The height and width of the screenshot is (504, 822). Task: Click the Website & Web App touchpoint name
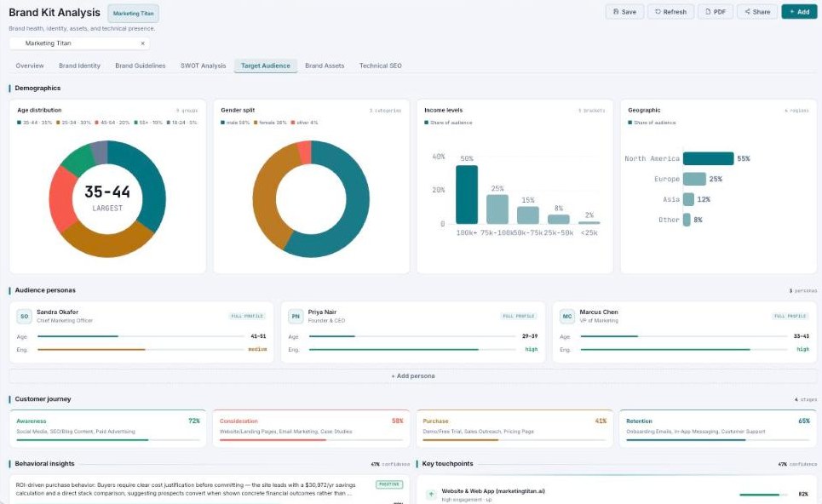click(493, 491)
